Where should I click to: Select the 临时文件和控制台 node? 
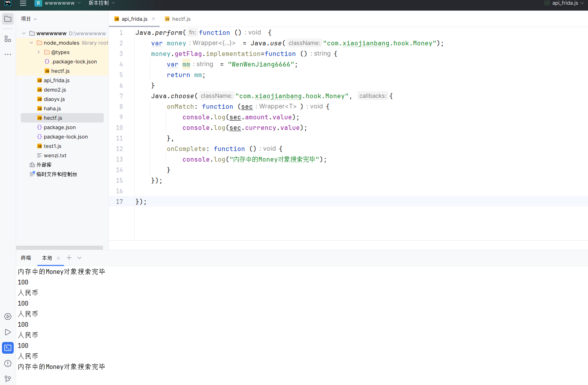tap(56, 174)
